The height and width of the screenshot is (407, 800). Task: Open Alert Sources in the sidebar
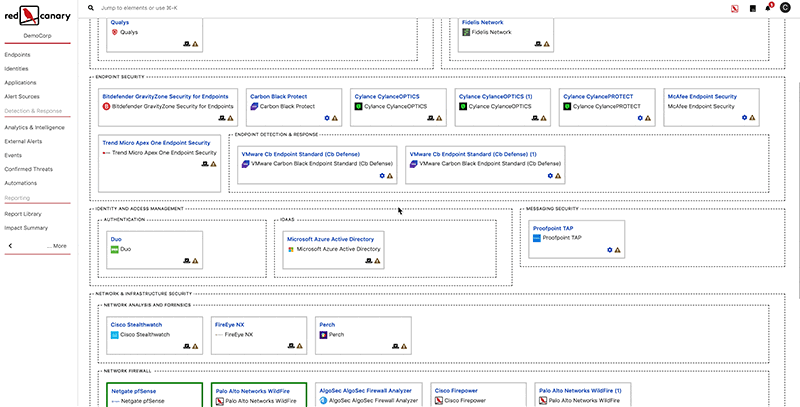22,96
